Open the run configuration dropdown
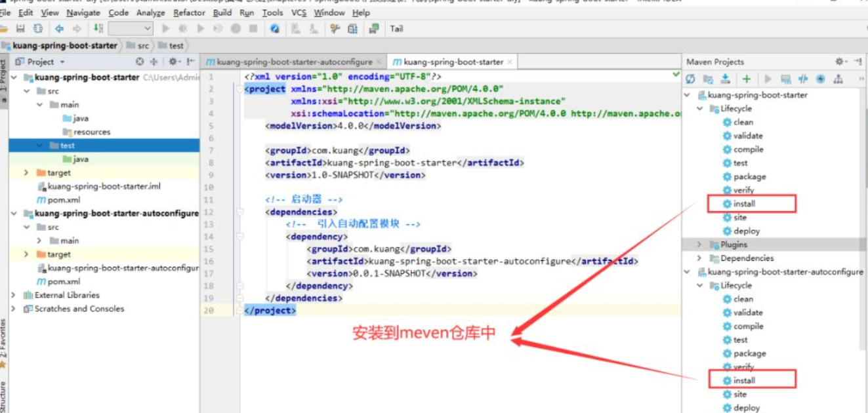The height and width of the screenshot is (413, 868). (x=131, y=29)
